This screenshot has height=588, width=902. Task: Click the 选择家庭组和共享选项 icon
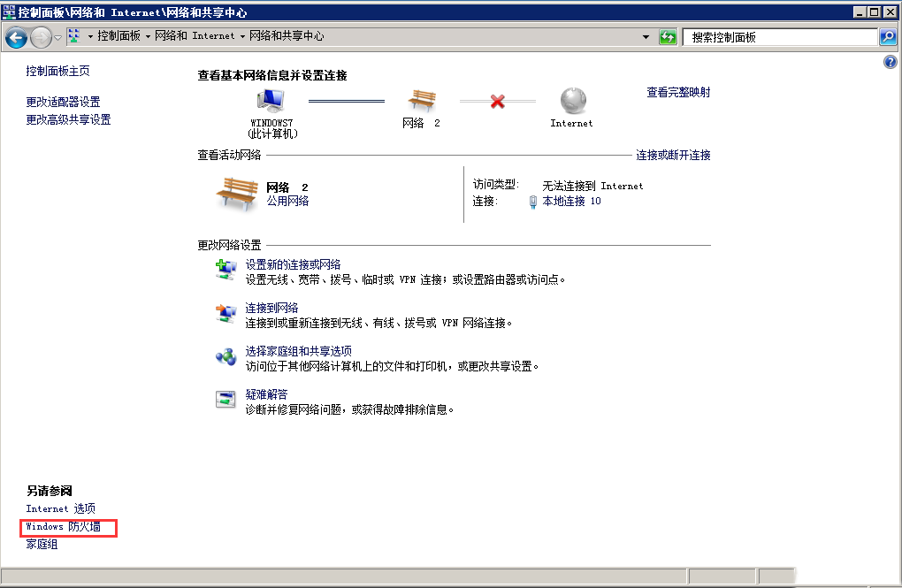(226, 356)
